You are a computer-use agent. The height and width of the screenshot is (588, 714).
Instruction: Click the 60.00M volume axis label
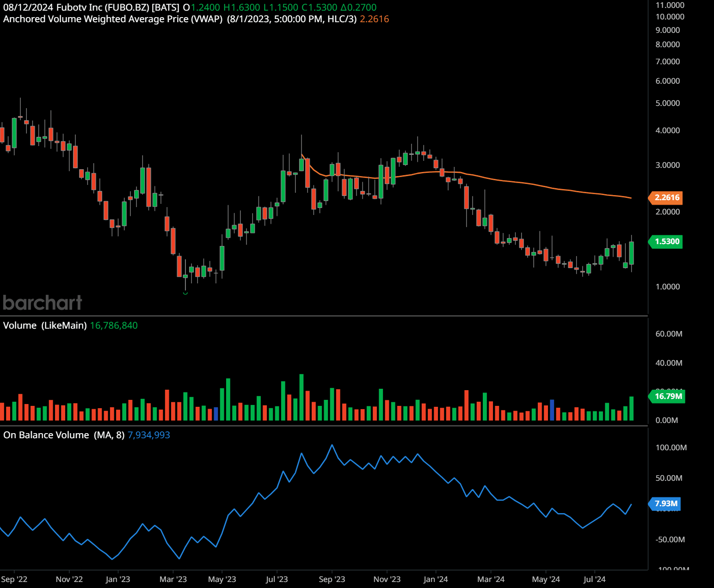[x=669, y=334]
